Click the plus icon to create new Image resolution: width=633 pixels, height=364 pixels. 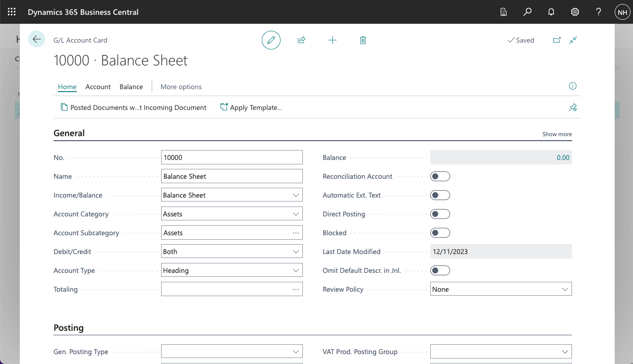(333, 40)
